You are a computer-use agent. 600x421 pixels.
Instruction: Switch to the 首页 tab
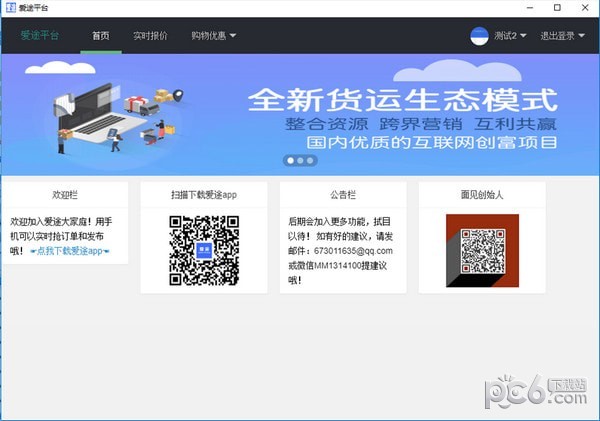point(100,36)
